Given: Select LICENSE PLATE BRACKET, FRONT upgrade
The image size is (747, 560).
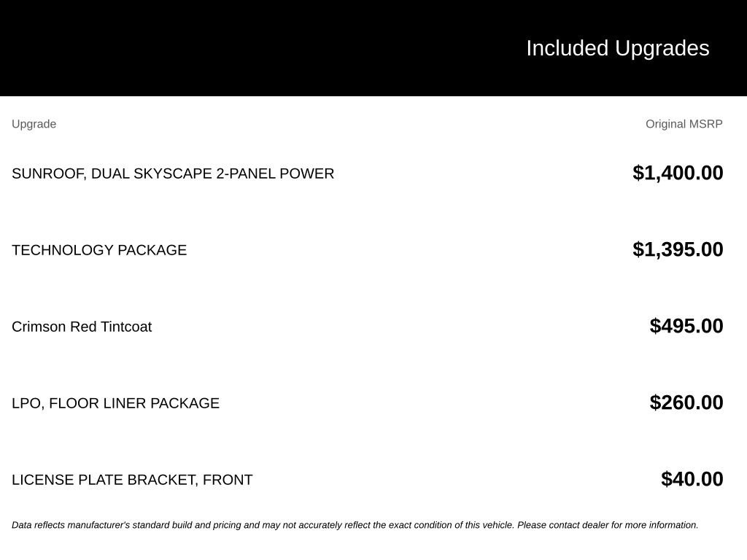Looking at the screenshot, I should click(132, 480).
